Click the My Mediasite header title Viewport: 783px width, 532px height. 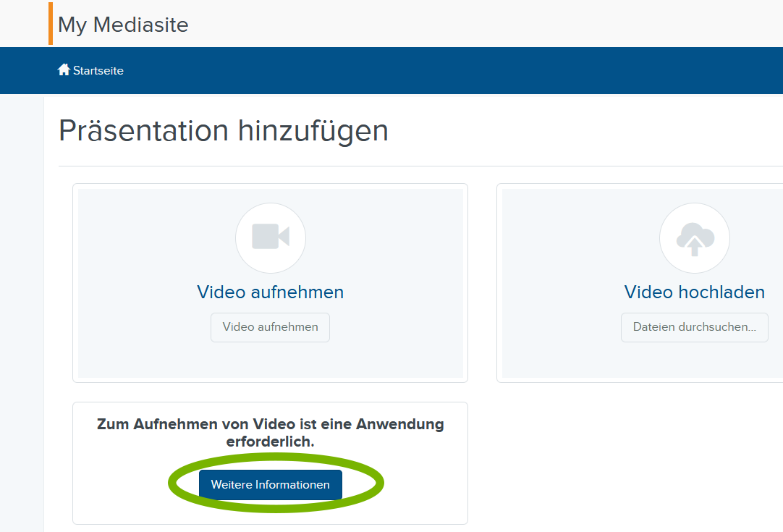[x=123, y=24]
